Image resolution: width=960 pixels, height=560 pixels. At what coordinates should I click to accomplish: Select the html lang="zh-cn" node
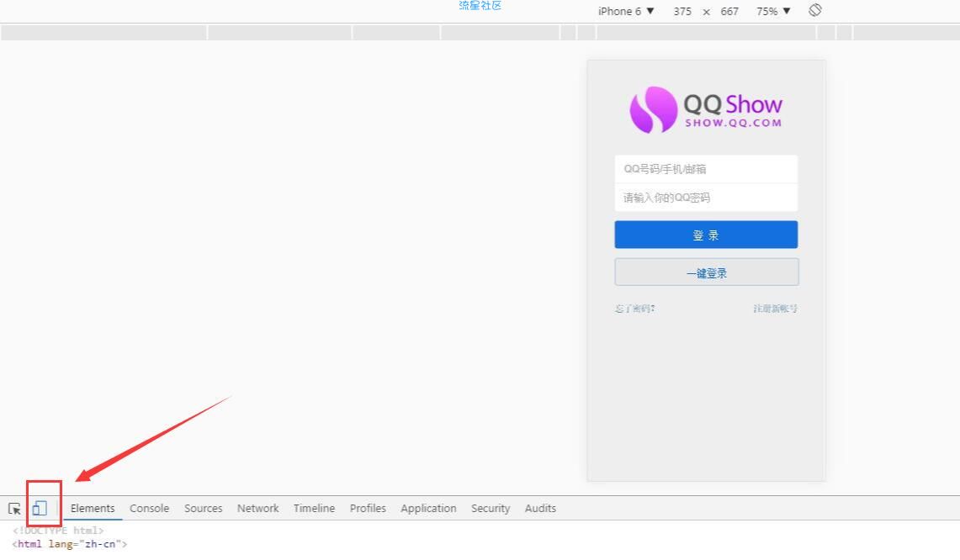pos(70,543)
